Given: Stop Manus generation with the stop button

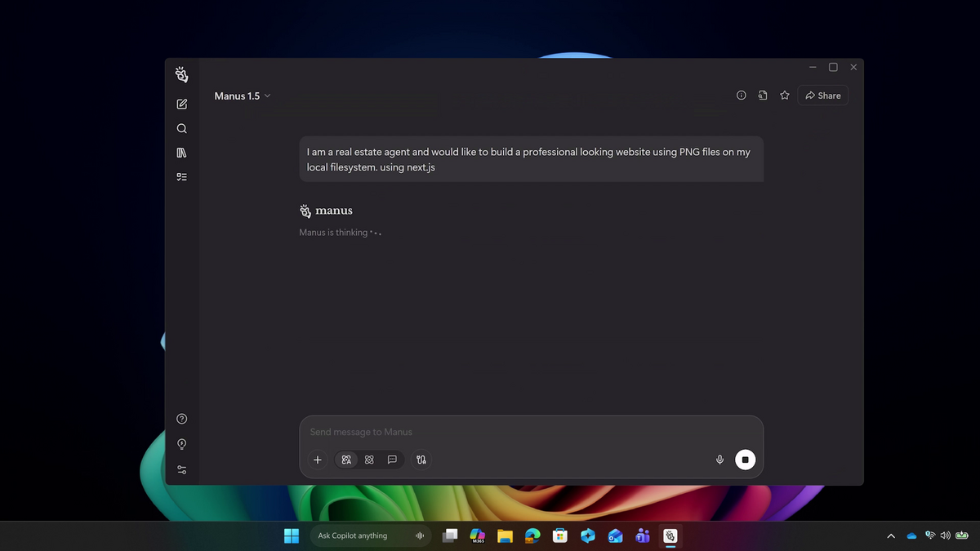Looking at the screenshot, I should [x=745, y=460].
